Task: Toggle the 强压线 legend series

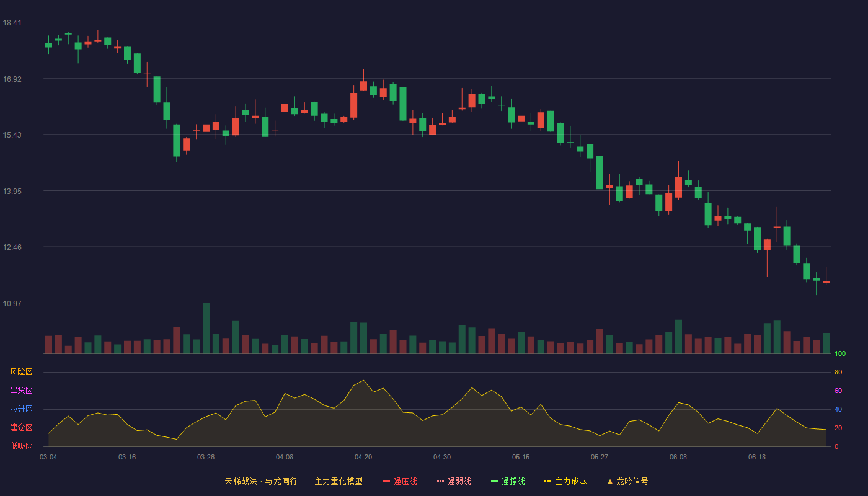Action: (400, 481)
